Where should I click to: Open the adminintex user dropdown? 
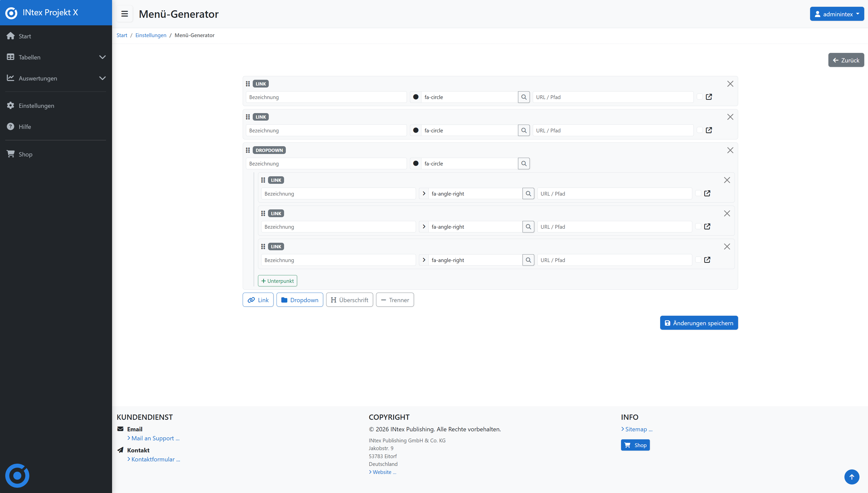pos(836,14)
